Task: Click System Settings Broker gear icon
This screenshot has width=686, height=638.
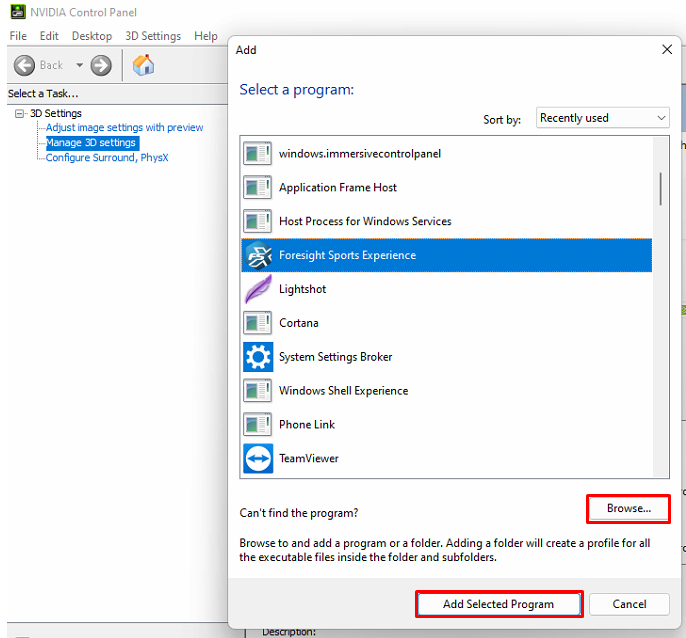Action: coord(258,357)
